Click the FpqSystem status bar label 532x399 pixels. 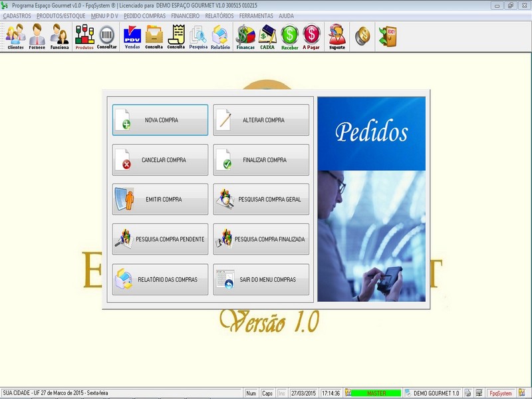click(x=501, y=393)
